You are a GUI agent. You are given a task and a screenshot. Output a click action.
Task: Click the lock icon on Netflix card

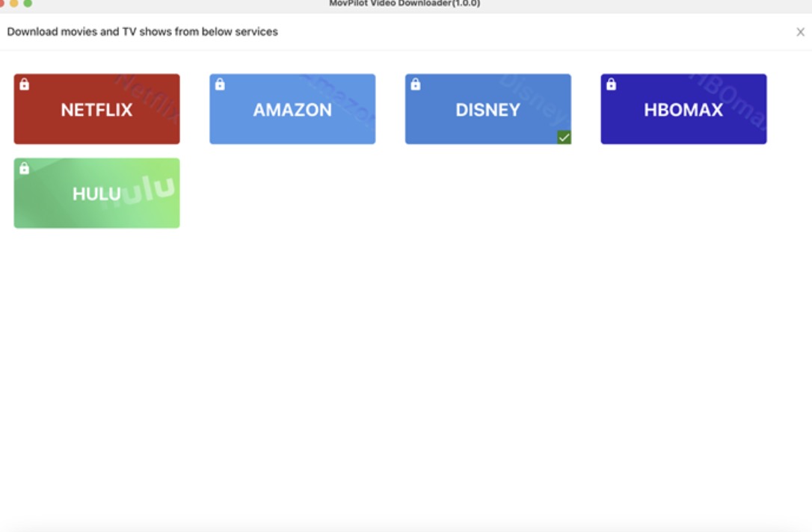[25, 84]
